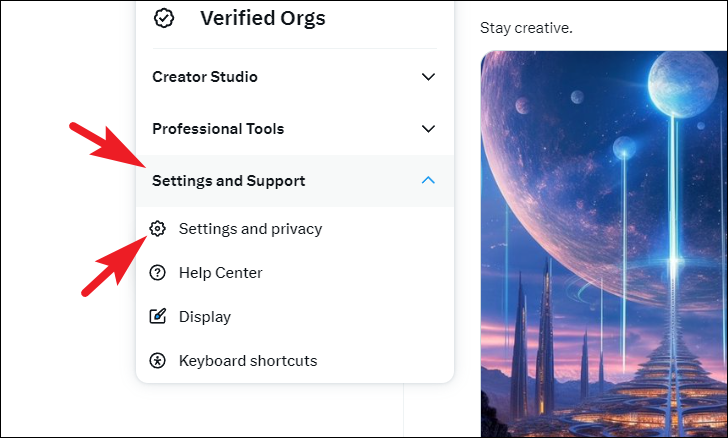Click the Help Center question mark icon
The image size is (728, 438).
(157, 273)
